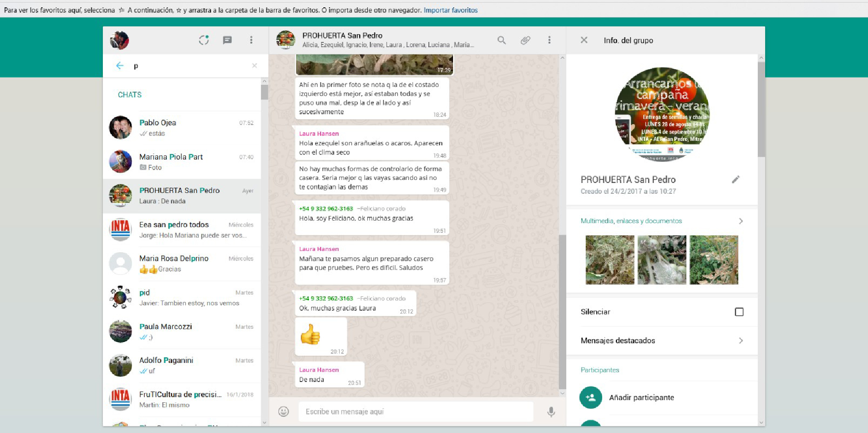Toggle the Silenciar checkbox
The height and width of the screenshot is (433, 868).
coord(739,312)
